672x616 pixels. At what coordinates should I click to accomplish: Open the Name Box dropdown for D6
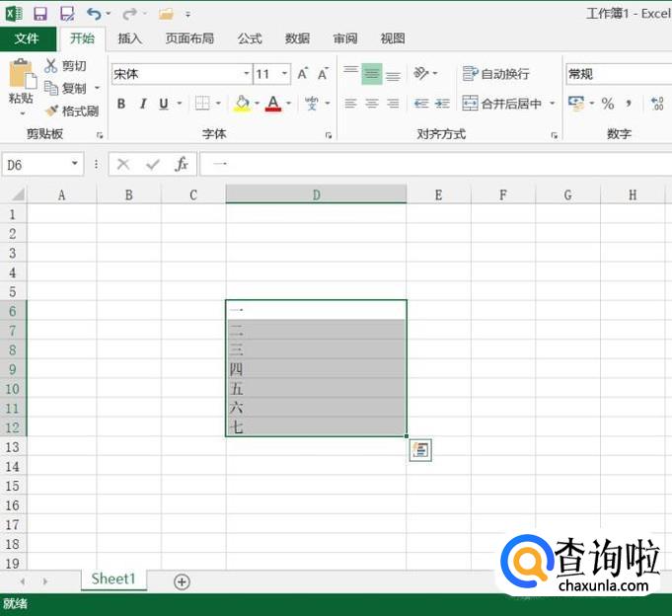tap(76, 165)
